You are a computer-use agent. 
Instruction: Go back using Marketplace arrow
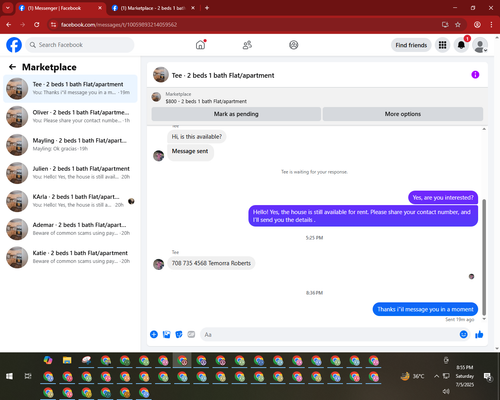13,67
